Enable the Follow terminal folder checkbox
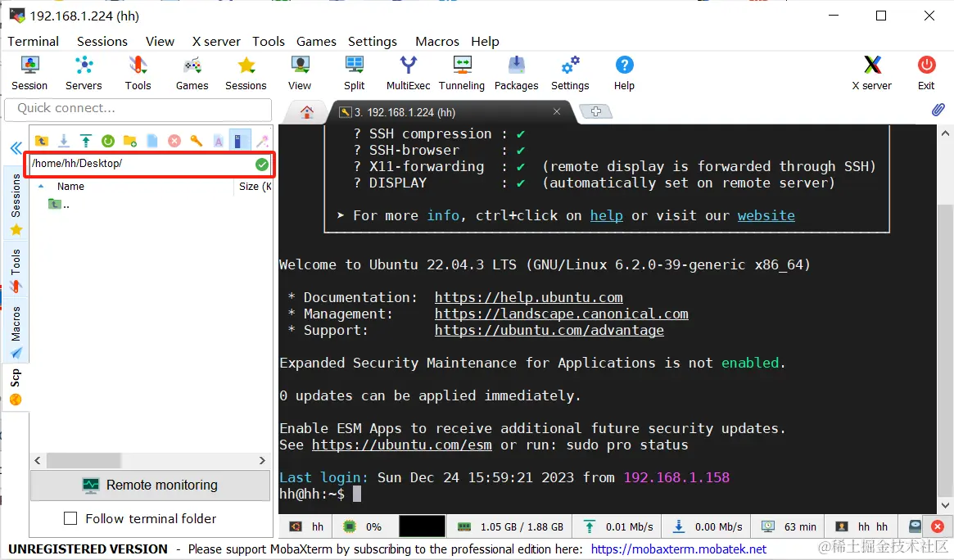Viewport: 954px width, 560px height. coord(70,518)
